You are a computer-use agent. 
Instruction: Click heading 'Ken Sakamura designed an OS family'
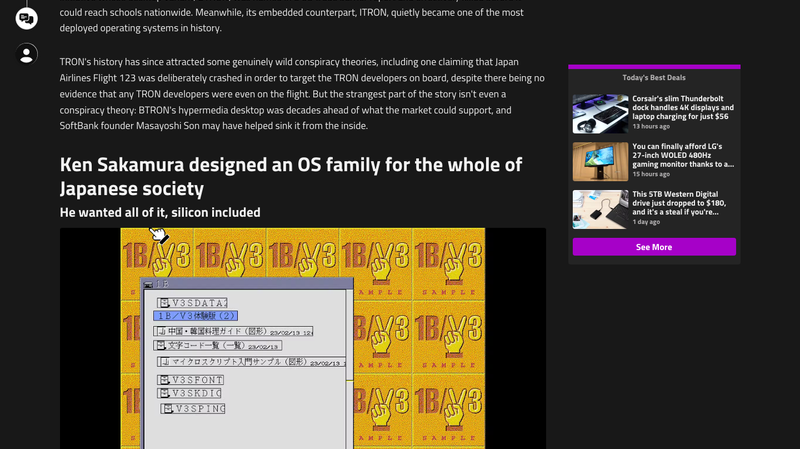[x=291, y=177]
